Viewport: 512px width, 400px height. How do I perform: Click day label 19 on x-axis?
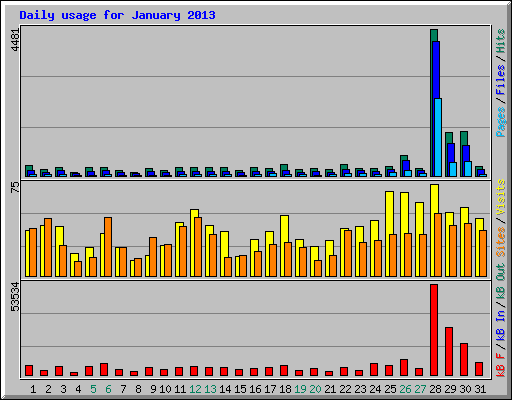pos(300,389)
